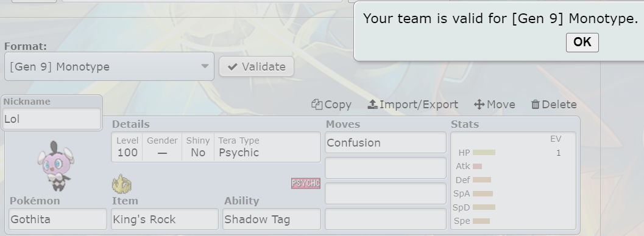Click the Delete trash can icon
The height and width of the screenshot is (236, 644).
pyautogui.click(x=535, y=105)
